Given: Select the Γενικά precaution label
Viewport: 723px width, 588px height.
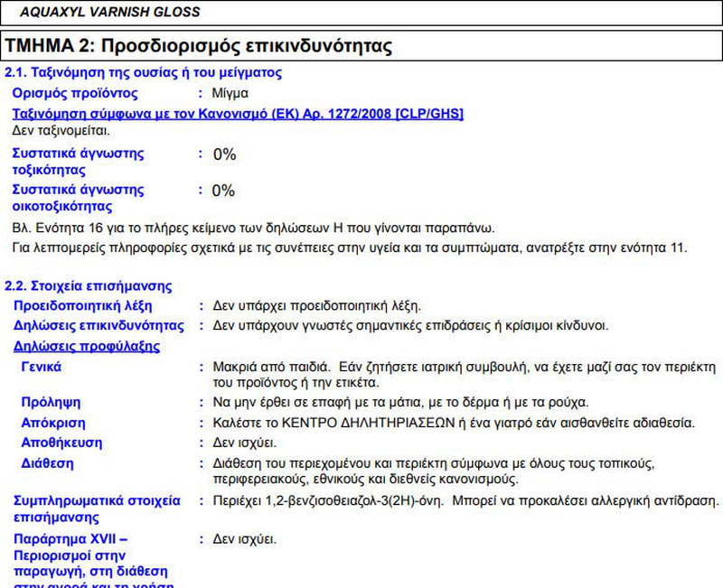Looking at the screenshot, I should click(x=42, y=367).
